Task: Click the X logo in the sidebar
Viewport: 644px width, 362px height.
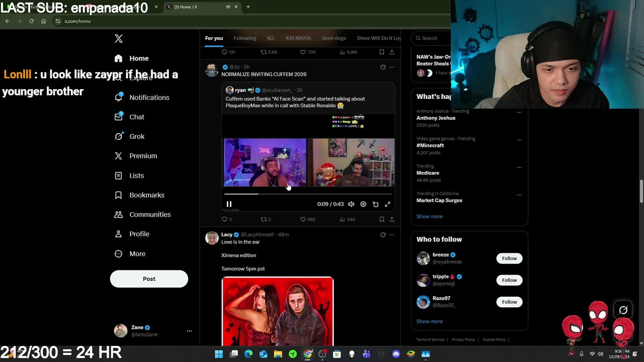Action: click(119, 39)
